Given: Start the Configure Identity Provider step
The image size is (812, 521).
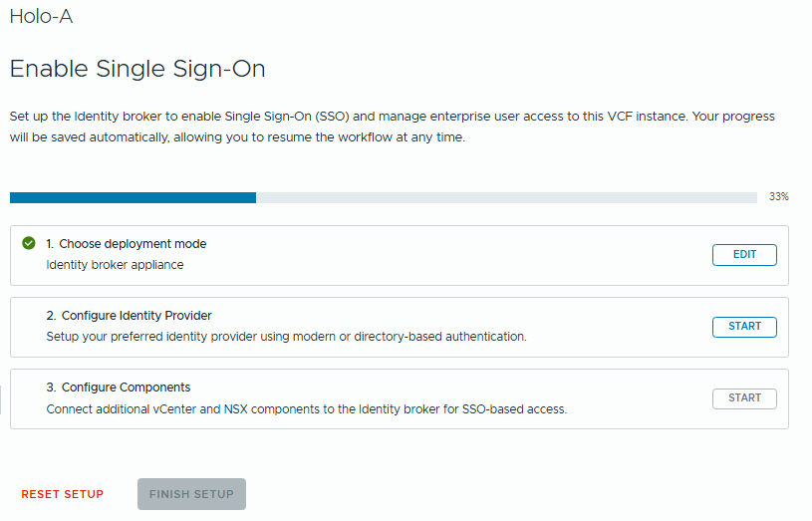Looking at the screenshot, I should point(744,327).
